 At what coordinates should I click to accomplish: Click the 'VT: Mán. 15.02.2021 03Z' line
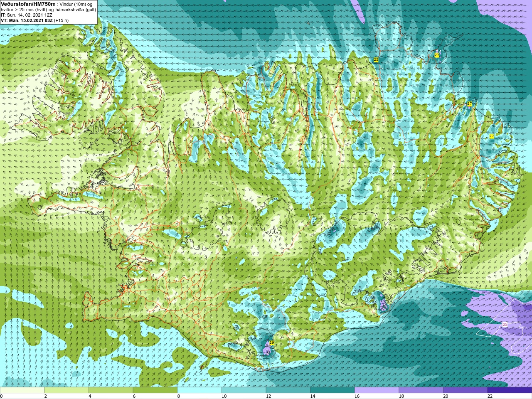[27, 20]
